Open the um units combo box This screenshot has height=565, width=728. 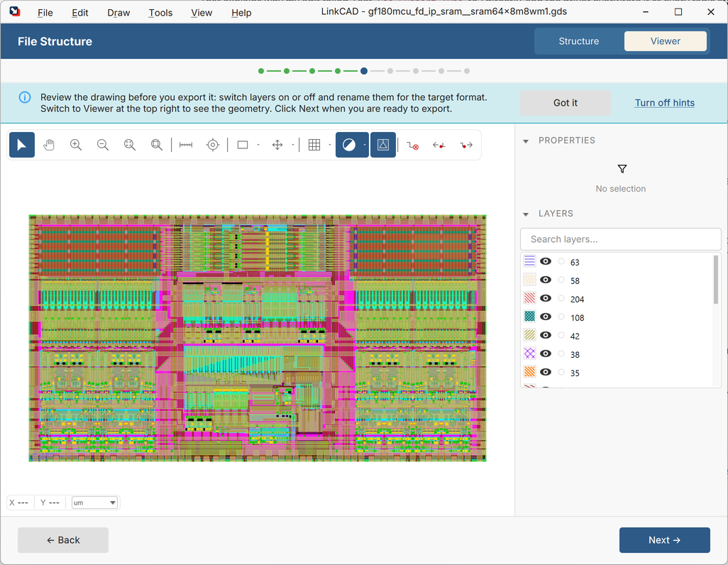tap(94, 503)
